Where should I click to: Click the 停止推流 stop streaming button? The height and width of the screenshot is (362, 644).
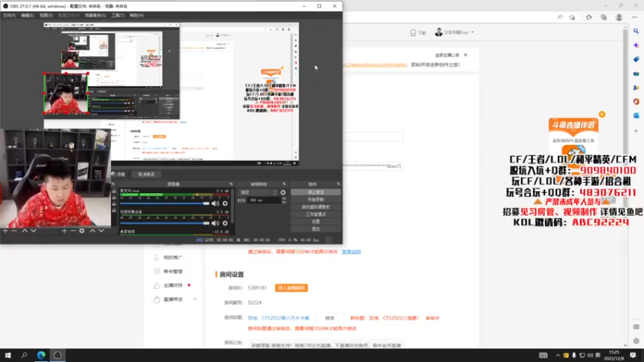click(316, 192)
